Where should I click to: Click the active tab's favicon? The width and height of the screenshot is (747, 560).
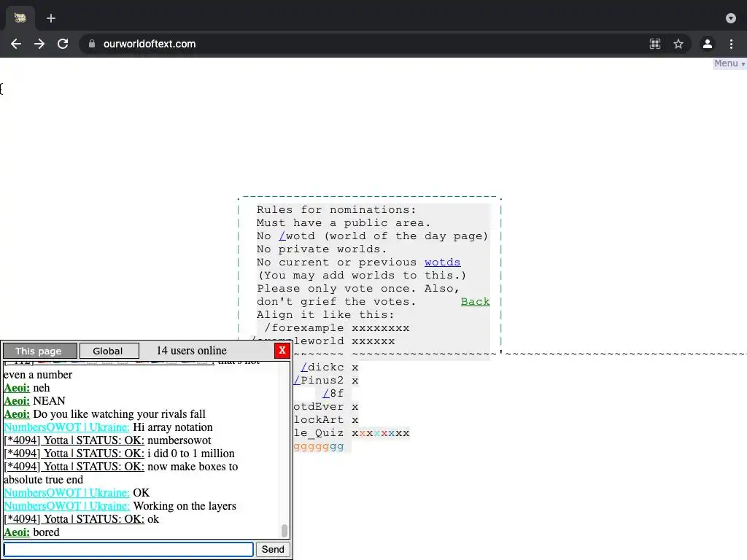coord(20,18)
